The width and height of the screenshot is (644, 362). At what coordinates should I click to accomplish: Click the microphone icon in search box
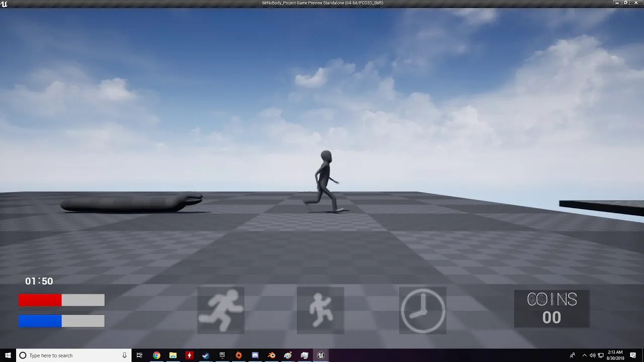(x=124, y=355)
